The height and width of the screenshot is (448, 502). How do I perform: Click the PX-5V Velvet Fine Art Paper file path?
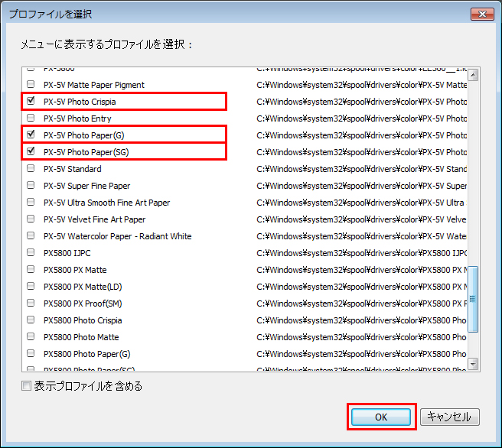[361, 219]
